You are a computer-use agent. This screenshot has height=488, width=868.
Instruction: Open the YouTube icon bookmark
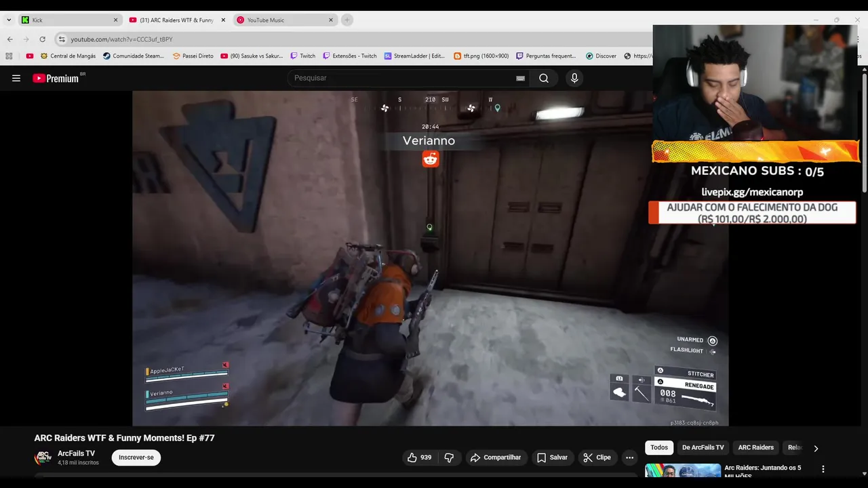point(30,56)
